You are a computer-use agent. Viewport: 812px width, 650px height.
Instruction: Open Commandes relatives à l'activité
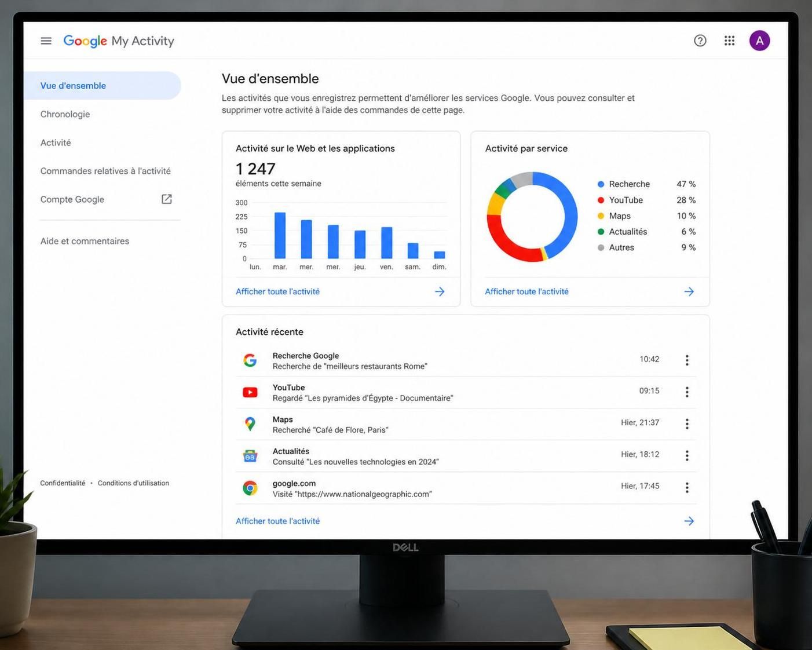pyautogui.click(x=105, y=171)
